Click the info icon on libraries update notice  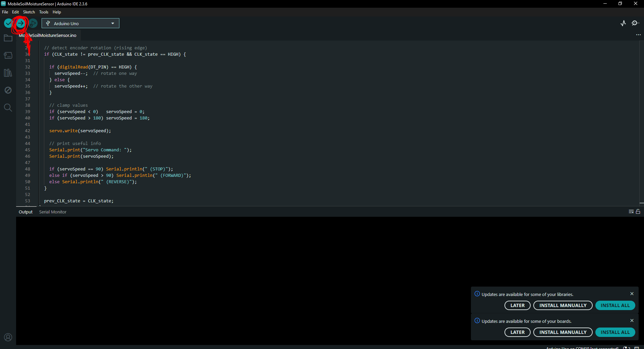point(477,294)
